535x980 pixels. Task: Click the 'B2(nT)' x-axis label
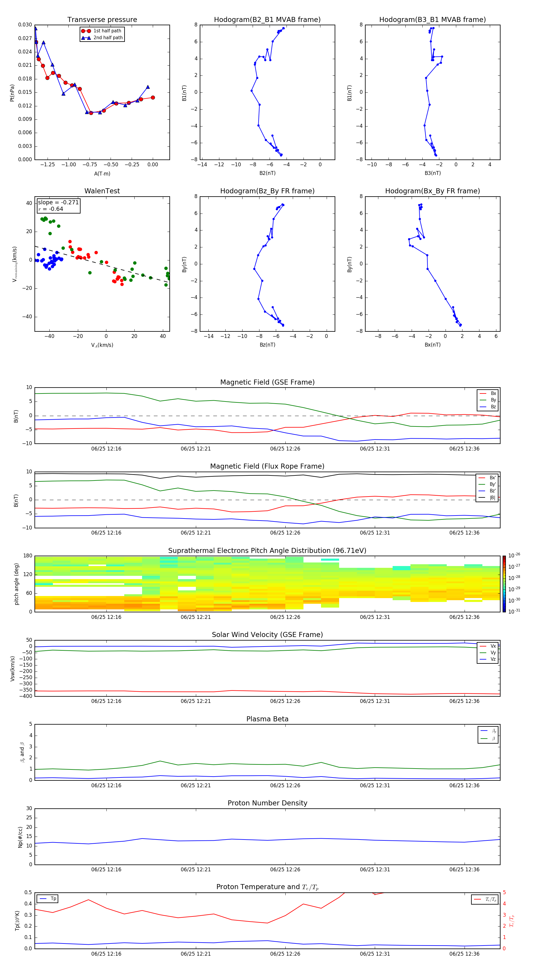(267, 173)
